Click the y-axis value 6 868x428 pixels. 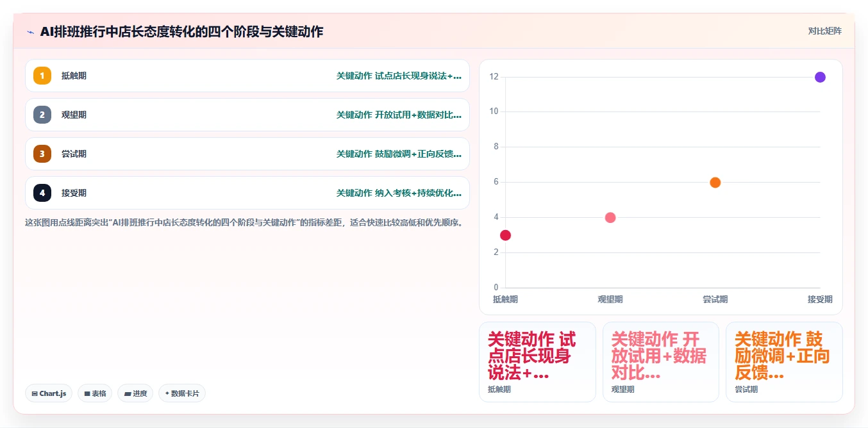(x=496, y=182)
